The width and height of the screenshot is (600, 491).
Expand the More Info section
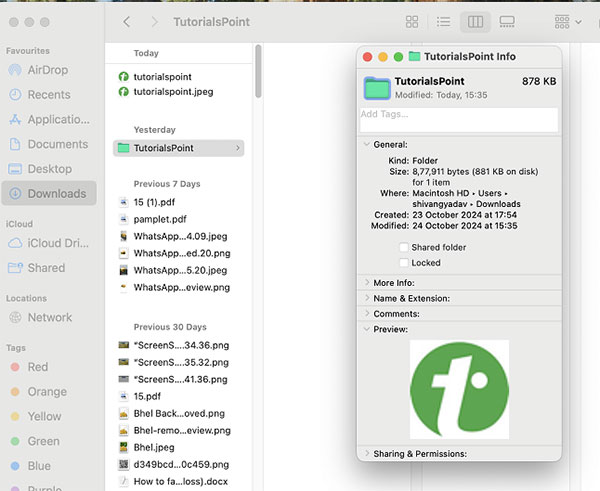[x=368, y=282]
